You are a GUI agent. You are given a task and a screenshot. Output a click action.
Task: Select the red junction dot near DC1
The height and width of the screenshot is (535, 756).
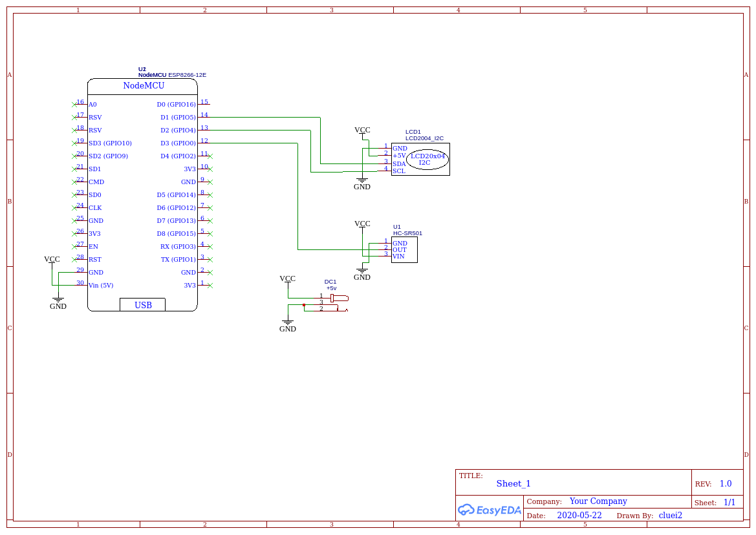click(x=304, y=305)
